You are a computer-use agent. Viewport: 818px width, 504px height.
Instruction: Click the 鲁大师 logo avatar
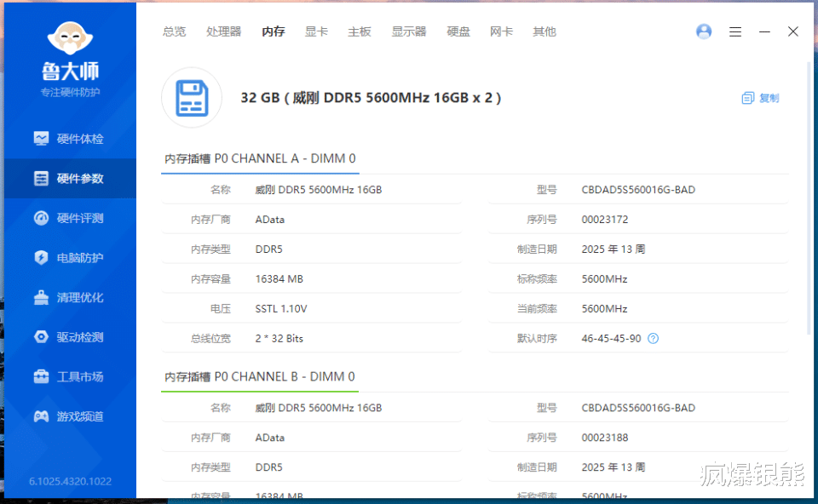[71, 38]
